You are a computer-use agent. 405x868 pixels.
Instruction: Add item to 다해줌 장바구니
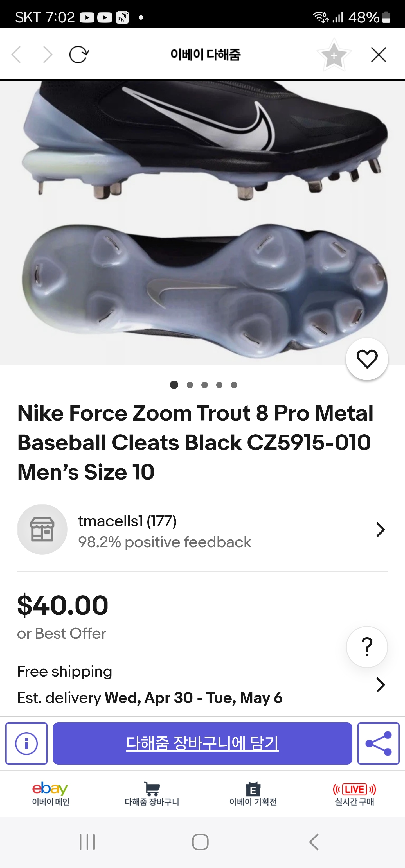[202, 743]
